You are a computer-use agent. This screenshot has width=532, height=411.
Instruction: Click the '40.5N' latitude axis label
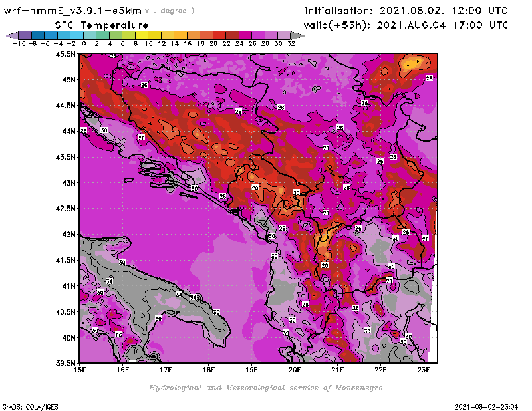pyautogui.click(x=65, y=312)
